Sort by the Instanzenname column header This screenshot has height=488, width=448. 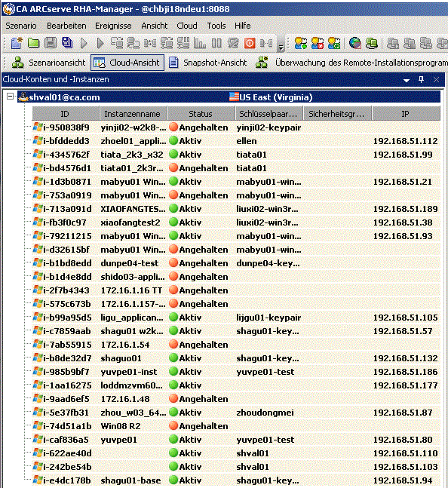[x=133, y=114]
